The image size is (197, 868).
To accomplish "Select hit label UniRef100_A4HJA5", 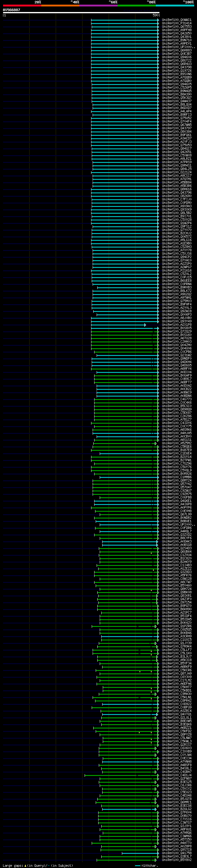I will tap(176, 433).
